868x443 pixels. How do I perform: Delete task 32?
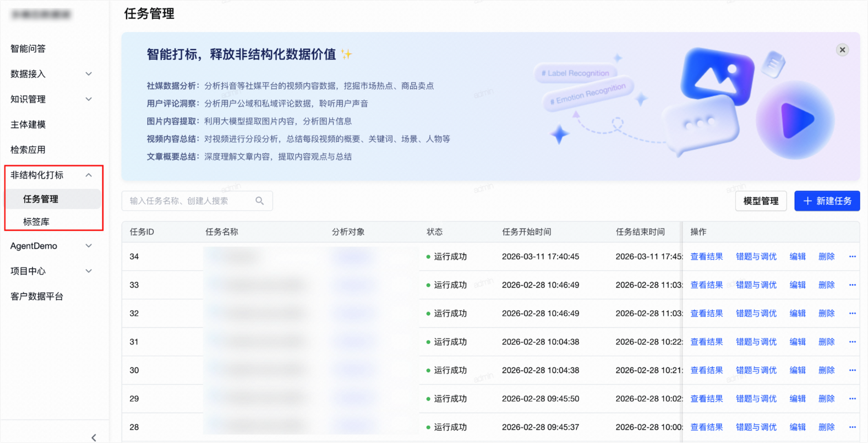click(827, 313)
